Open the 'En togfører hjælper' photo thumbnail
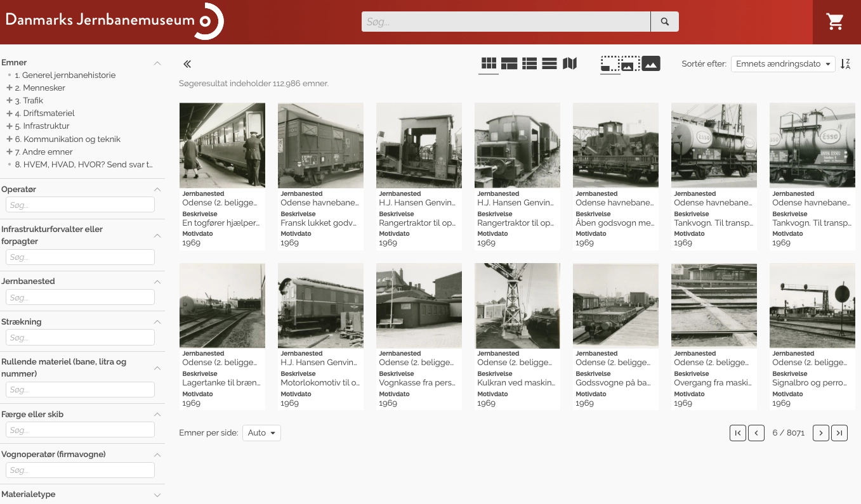Viewport: 861px width, 504px height. click(222, 145)
